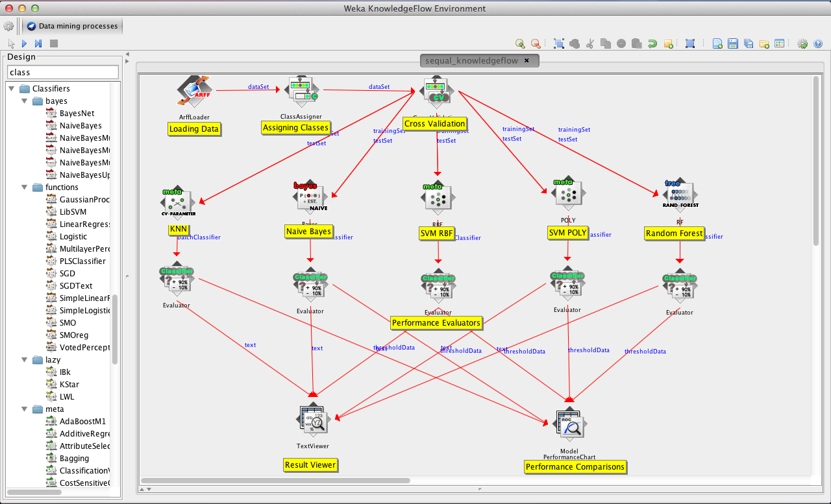
Task: Switch to Data mining processes perspective tab
Action: point(73,26)
